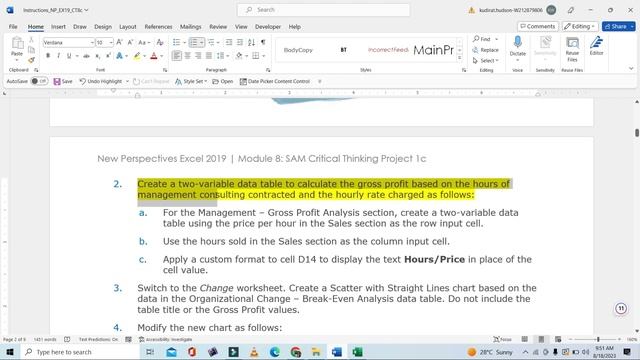Click the Text Highlight Color button
The height and width of the screenshot is (360, 640).
click(x=137, y=56)
